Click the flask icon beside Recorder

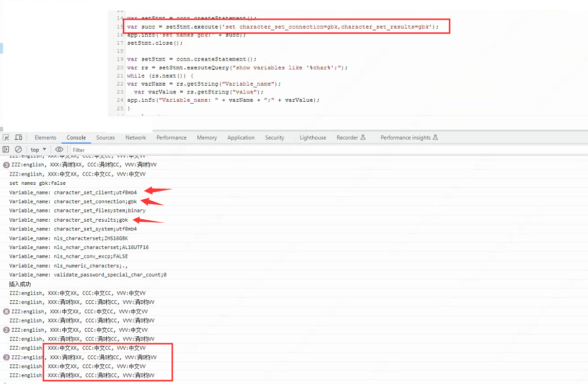363,138
